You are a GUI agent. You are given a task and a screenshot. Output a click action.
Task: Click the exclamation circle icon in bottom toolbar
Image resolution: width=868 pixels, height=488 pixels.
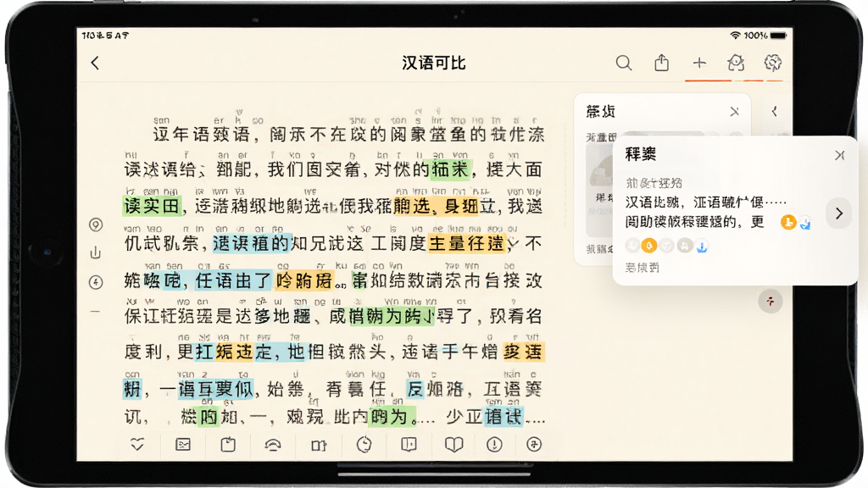[494, 444]
